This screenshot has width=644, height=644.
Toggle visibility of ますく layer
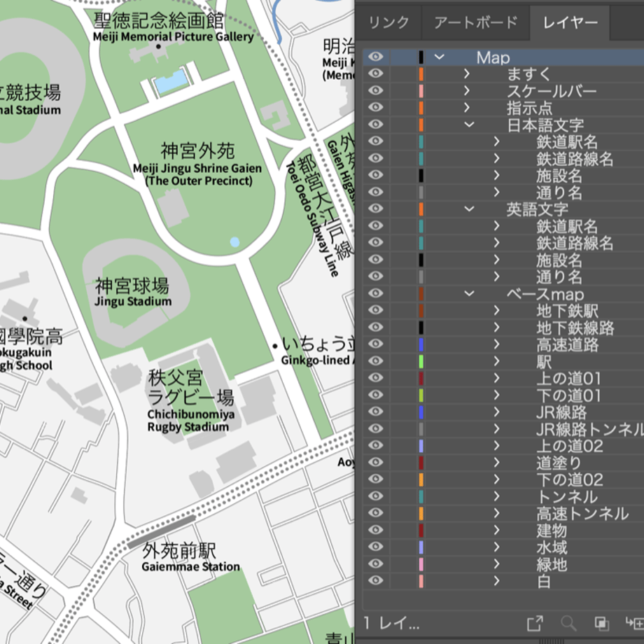(x=375, y=73)
